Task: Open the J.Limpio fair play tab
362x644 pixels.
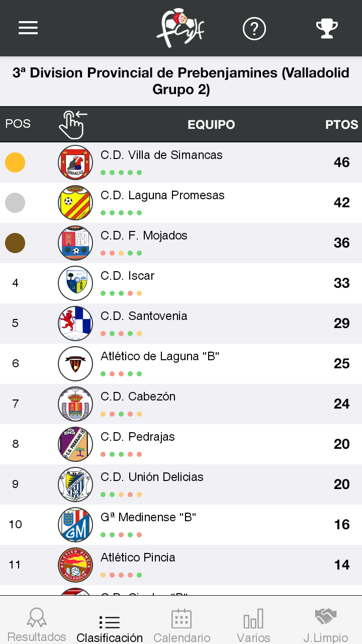Action: click(x=326, y=625)
